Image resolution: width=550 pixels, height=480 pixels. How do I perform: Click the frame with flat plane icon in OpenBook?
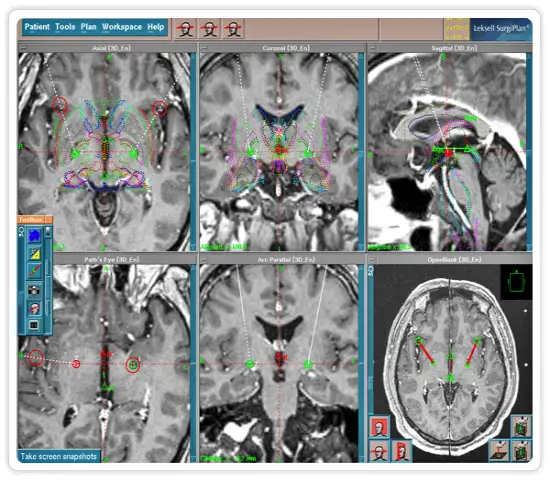click(499, 451)
